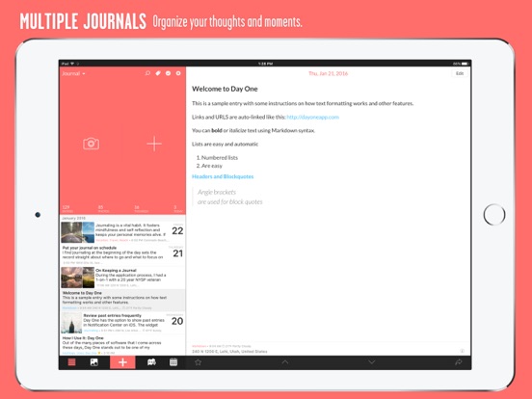This screenshot has width=532, height=399.
Task: Open the On Keeping a Journal entry
Action: 122,278
